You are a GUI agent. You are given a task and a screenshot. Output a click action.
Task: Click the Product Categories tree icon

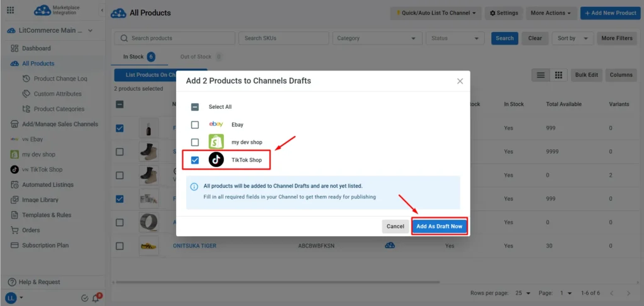[x=26, y=109]
